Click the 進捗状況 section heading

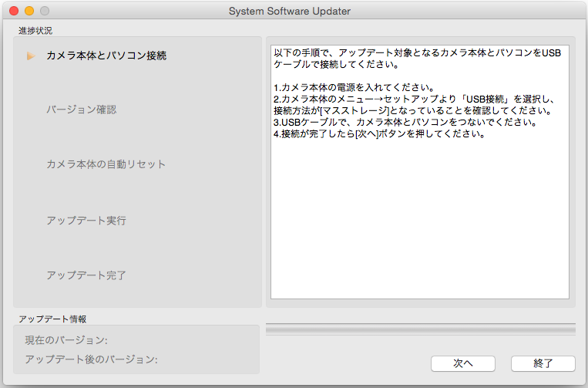36,30
